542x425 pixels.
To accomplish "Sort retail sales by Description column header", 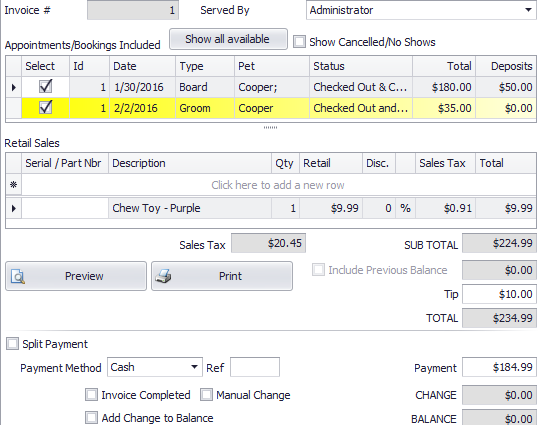I will coord(190,163).
